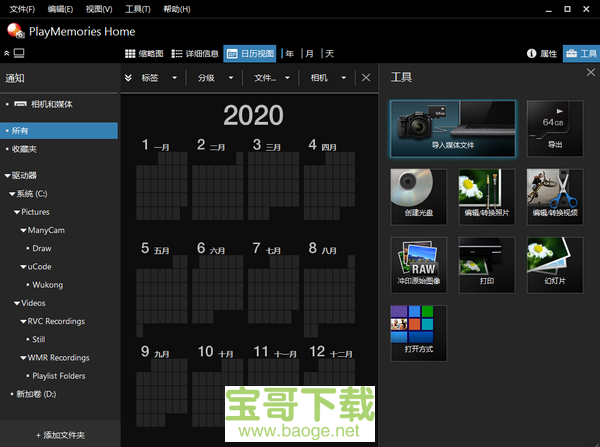This screenshot has width=600, height=447.
Task: Select the RAW image develop (冲印原始图像) tool
Action: point(418,265)
